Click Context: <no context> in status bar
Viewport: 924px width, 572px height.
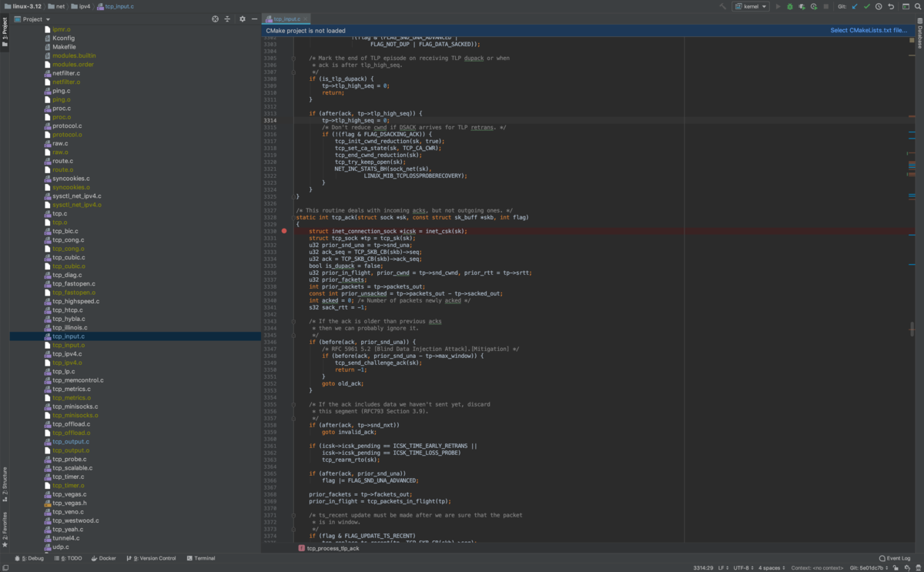tap(819, 567)
